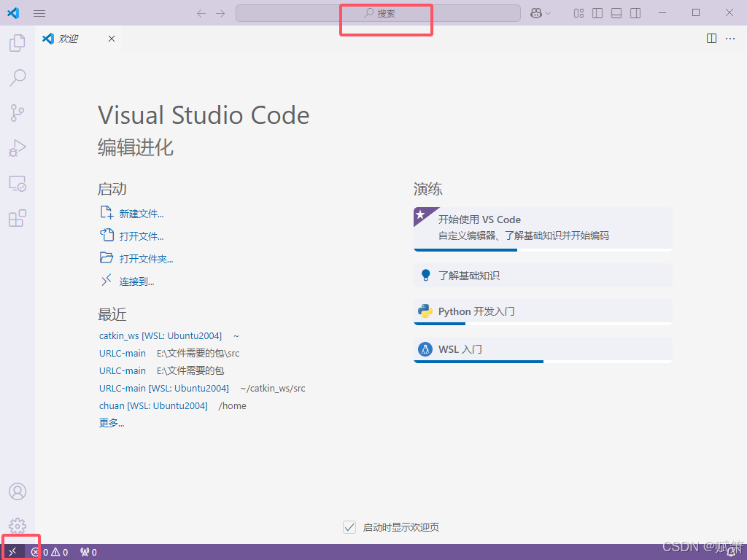Open the Manage gear menu
747x560 pixels.
18,526
